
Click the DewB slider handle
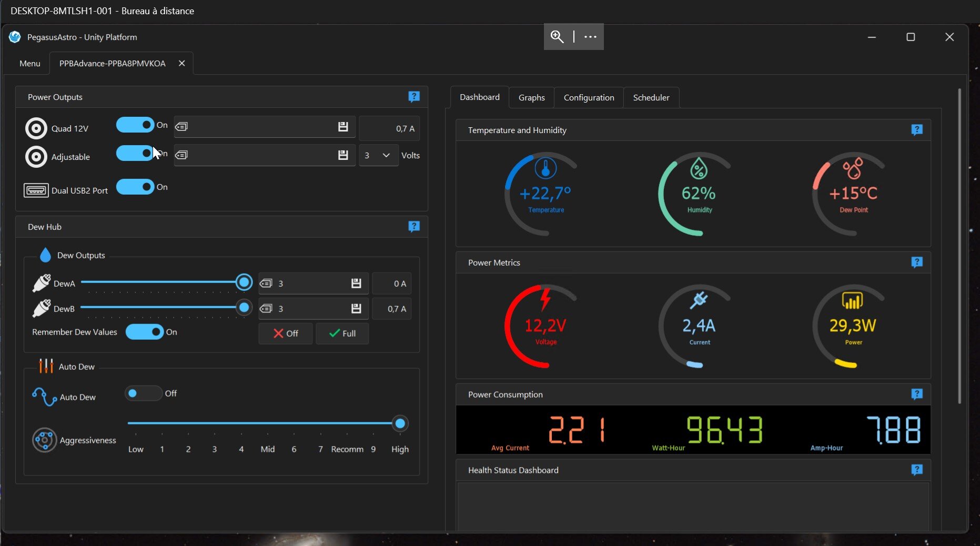244,307
